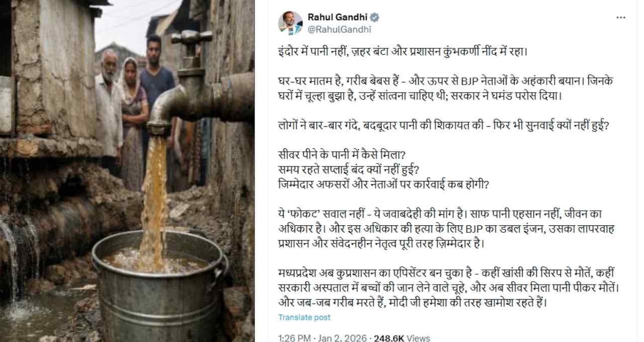Open the dirty tap water photo
644x342 pixels.
point(127,171)
